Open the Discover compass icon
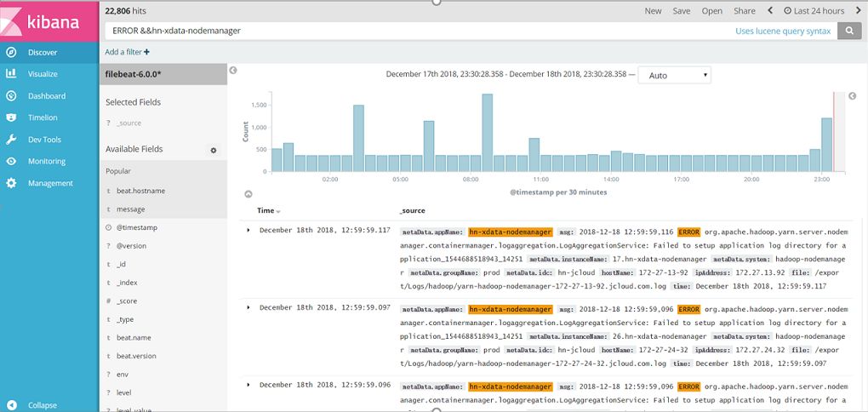The image size is (868, 412). pos(11,53)
